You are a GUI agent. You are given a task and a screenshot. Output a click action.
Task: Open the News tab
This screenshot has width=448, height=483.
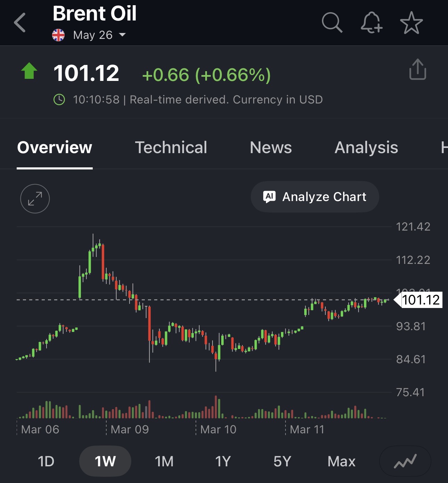point(271,148)
